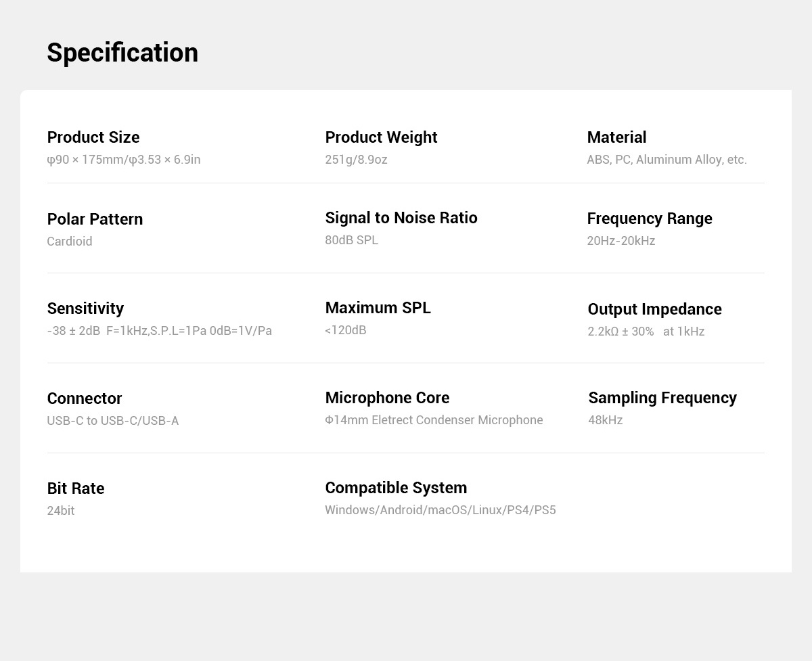Viewport: 812px width, 661px height.
Task: Select the Material heading
Action: point(616,137)
